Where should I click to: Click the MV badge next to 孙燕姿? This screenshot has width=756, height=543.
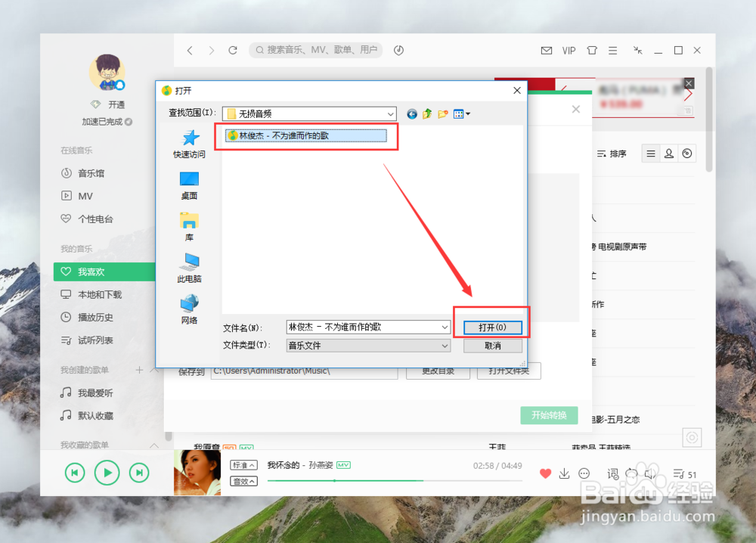click(x=343, y=465)
